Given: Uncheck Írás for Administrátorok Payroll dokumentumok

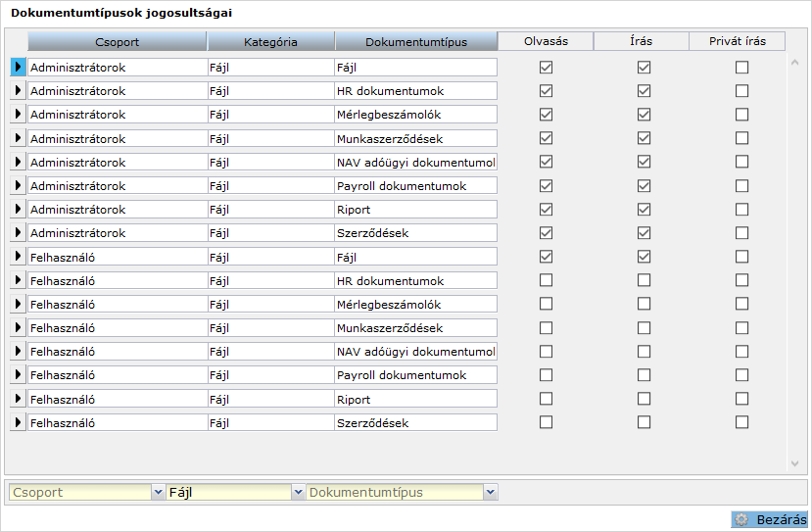Looking at the screenshot, I should click(x=644, y=185).
